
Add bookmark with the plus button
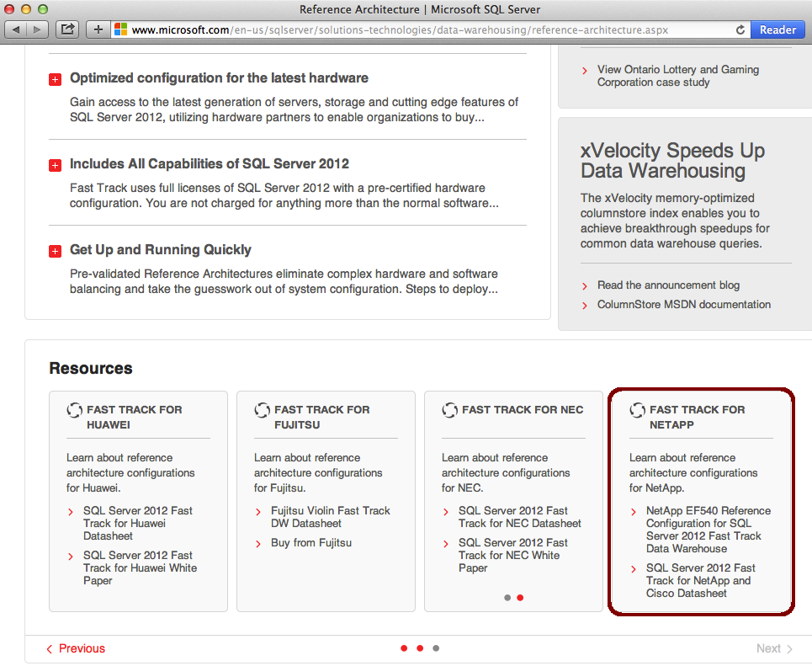(x=98, y=29)
